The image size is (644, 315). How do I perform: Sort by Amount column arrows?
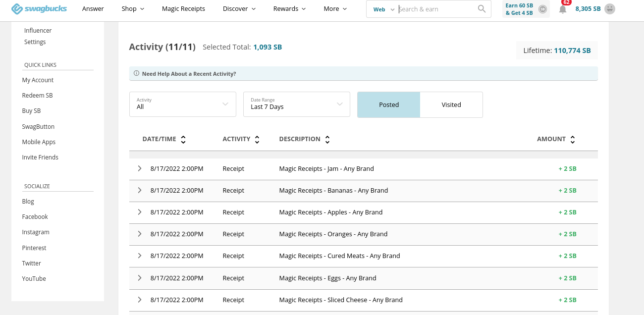[573, 140]
